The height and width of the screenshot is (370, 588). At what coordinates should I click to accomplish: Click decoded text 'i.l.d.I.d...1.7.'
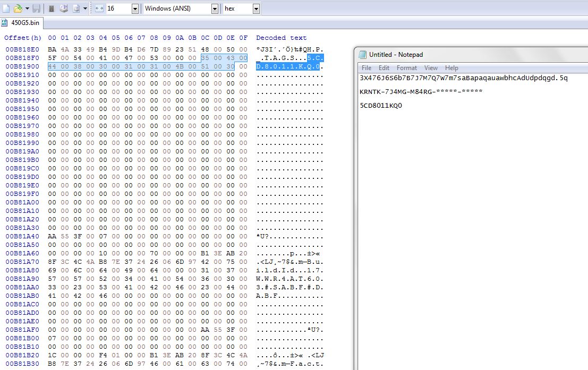[x=289, y=270]
